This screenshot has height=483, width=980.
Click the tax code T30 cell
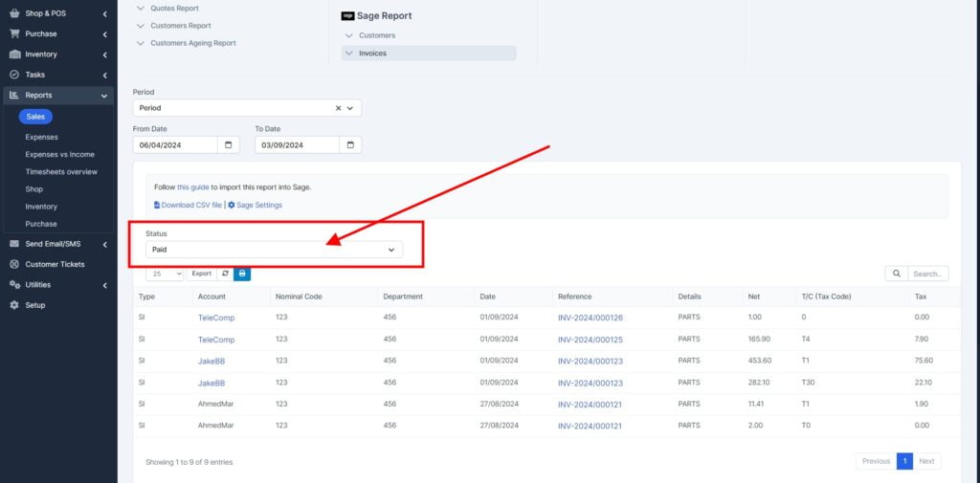click(808, 383)
